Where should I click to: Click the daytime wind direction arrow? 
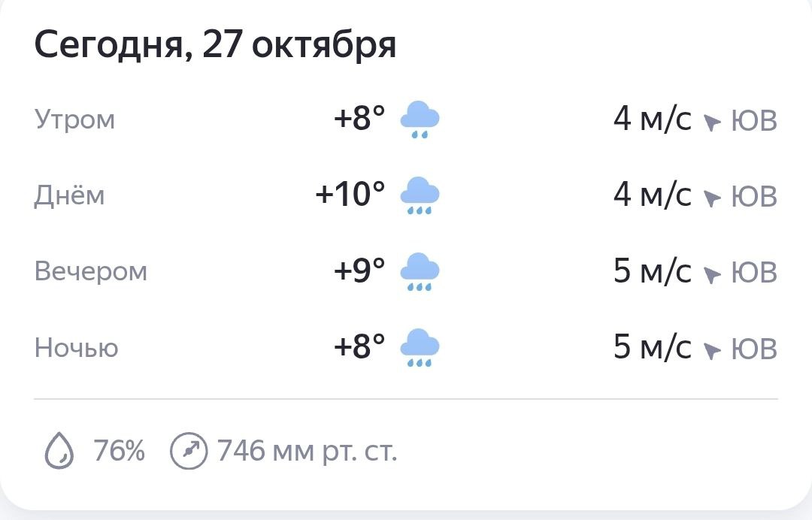(x=711, y=198)
